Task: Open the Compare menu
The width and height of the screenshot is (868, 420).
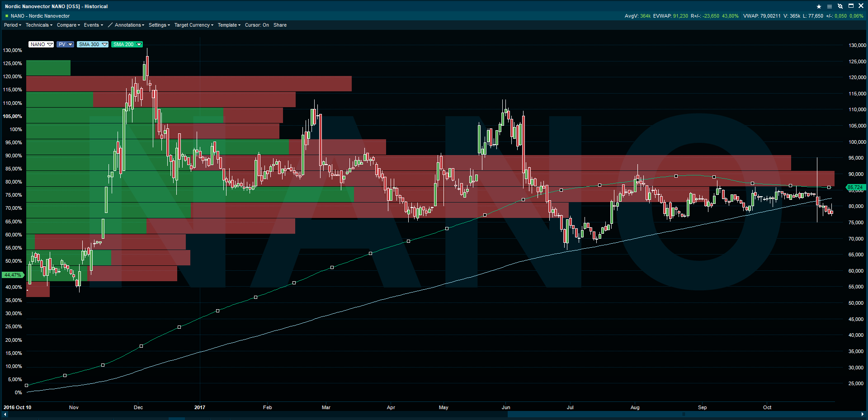Action: pyautogui.click(x=68, y=25)
